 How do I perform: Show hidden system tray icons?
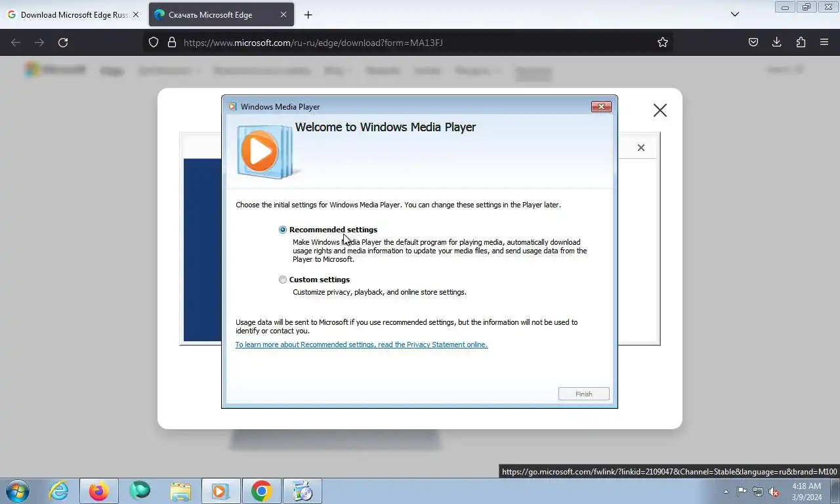tap(726, 492)
